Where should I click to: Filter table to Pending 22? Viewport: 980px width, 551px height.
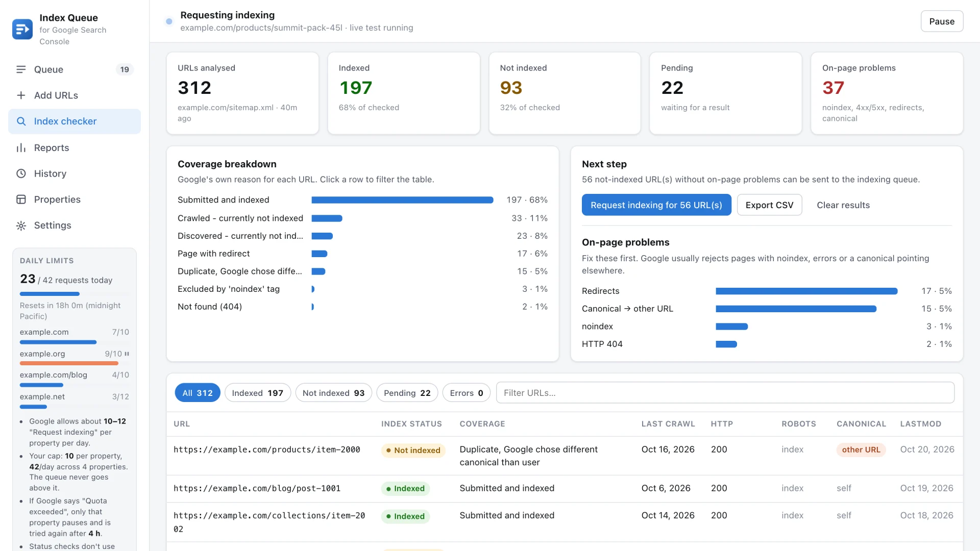pos(407,393)
